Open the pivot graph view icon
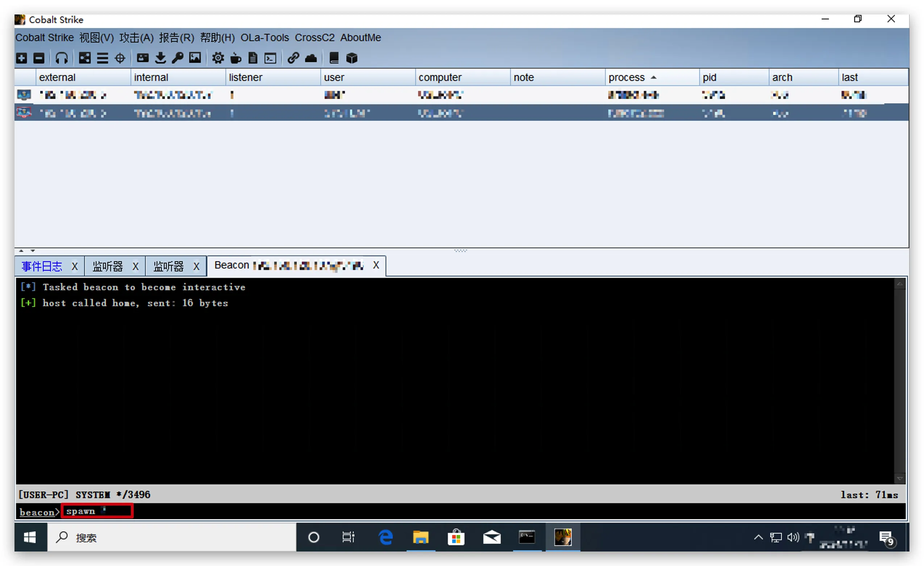Screen dimensions: 924x566 point(84,58)
